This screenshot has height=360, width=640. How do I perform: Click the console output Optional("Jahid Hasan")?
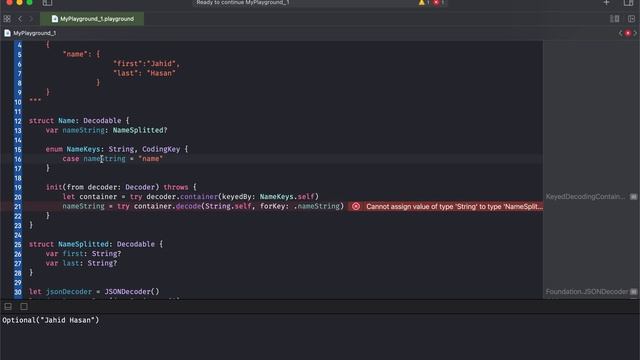click(51, 320)
